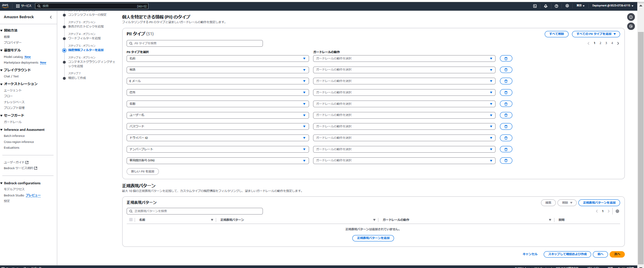This screenshot has width=644, height=268.
Task: Go to PII pagination page 3
Action: pos(606,43)
